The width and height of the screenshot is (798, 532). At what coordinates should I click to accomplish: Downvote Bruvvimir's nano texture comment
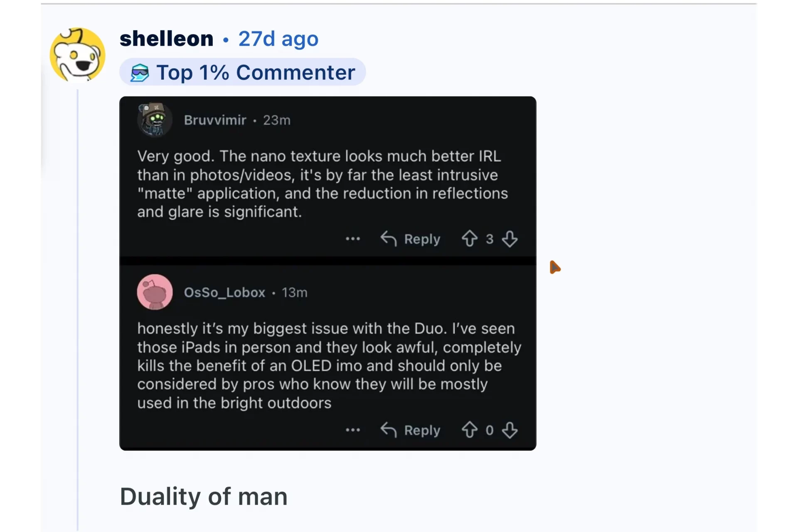click(x=510, y=239)
